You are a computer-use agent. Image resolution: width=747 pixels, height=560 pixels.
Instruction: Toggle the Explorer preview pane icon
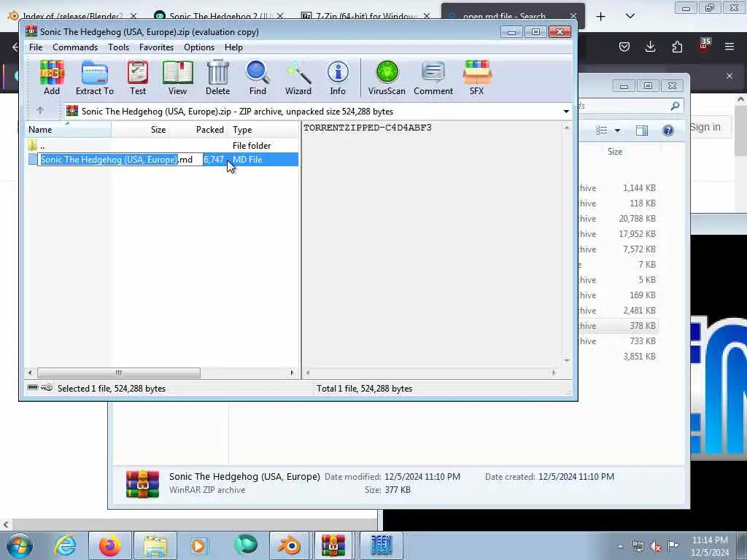coord(642,131)
